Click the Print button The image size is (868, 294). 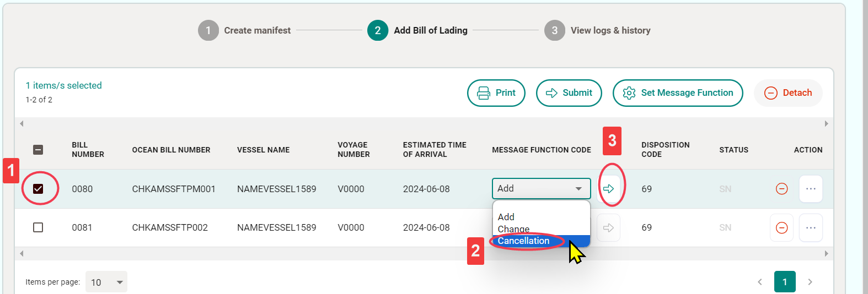pyautogui.click(x=496, y=93)
